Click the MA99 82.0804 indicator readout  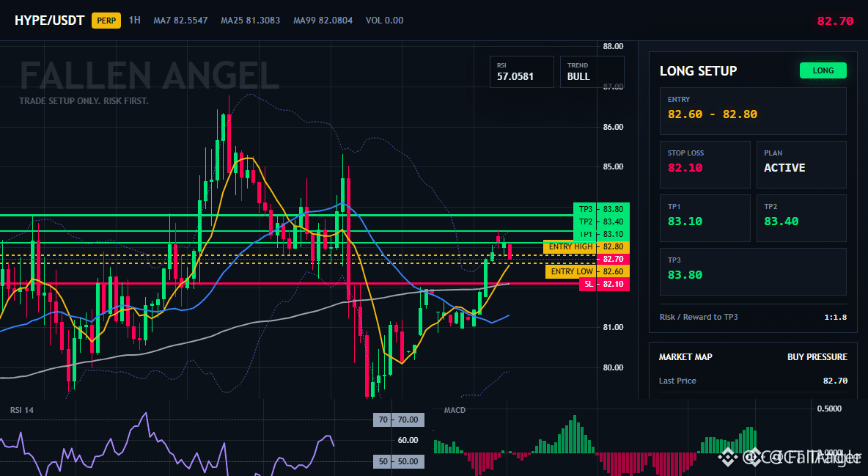coord(323,21)
